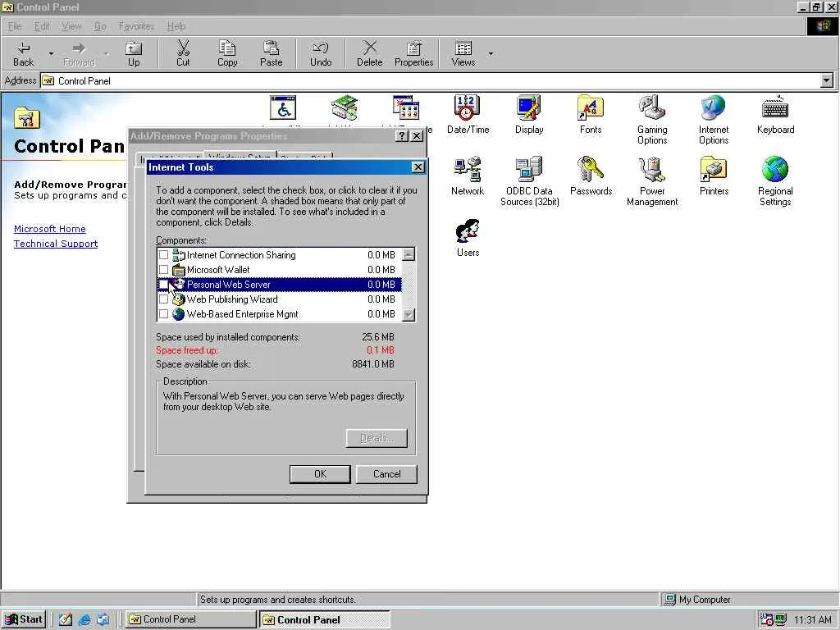The image size is (840, 630).
Task: Click the Components list scroll down arrow
Action: tap(409, 314)
